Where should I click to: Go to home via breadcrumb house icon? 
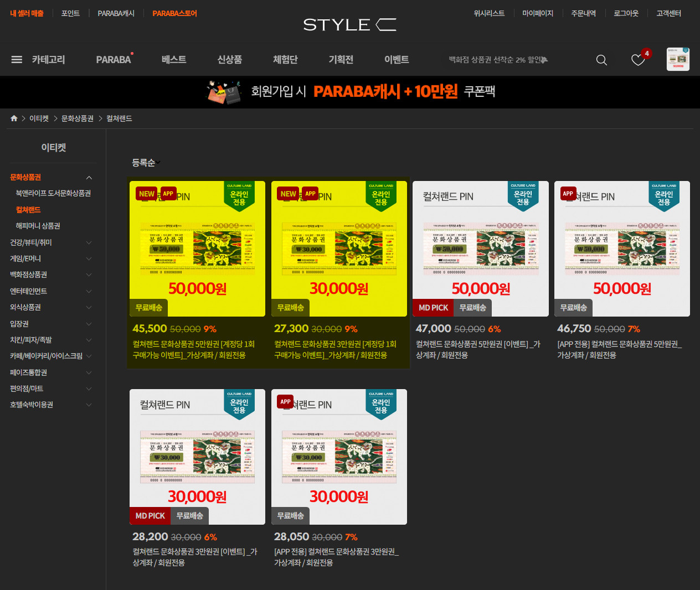point(14,118)
